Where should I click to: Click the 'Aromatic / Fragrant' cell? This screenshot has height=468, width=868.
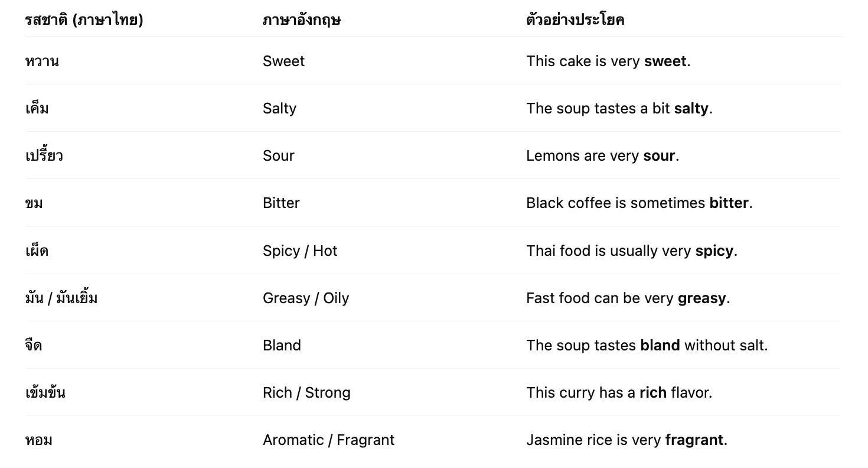coord(328,440)
